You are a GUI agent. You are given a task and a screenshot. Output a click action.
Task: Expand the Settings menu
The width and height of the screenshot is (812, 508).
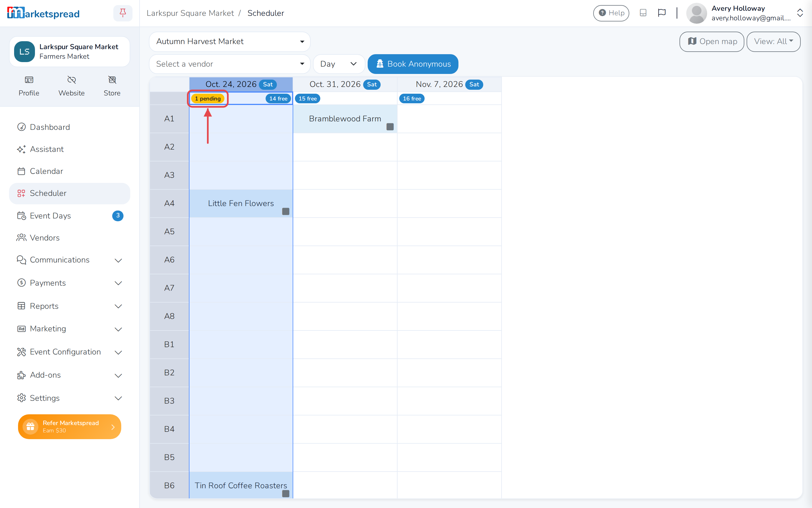[69, 398]
